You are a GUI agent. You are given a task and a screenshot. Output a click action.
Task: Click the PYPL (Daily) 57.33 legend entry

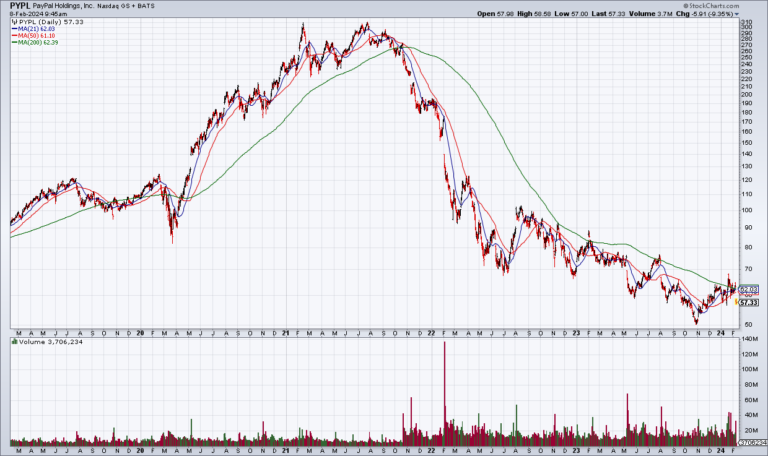51,22
